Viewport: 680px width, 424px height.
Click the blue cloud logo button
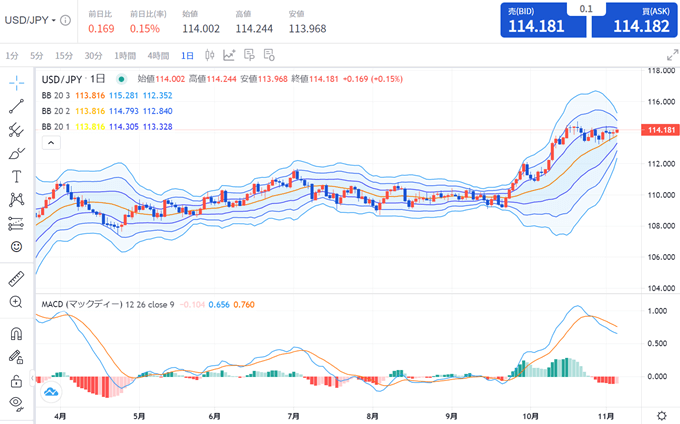click(51, 392)
